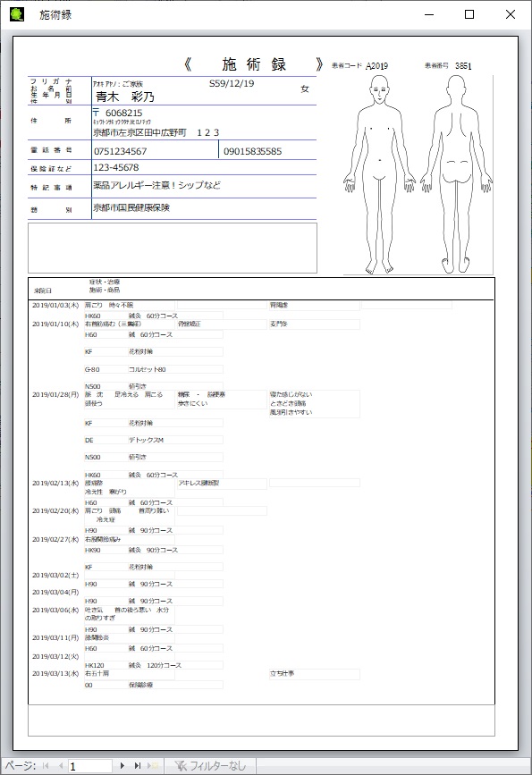
Task: Click visit date 2019/02/27(水)
Action: click(55, 540)
